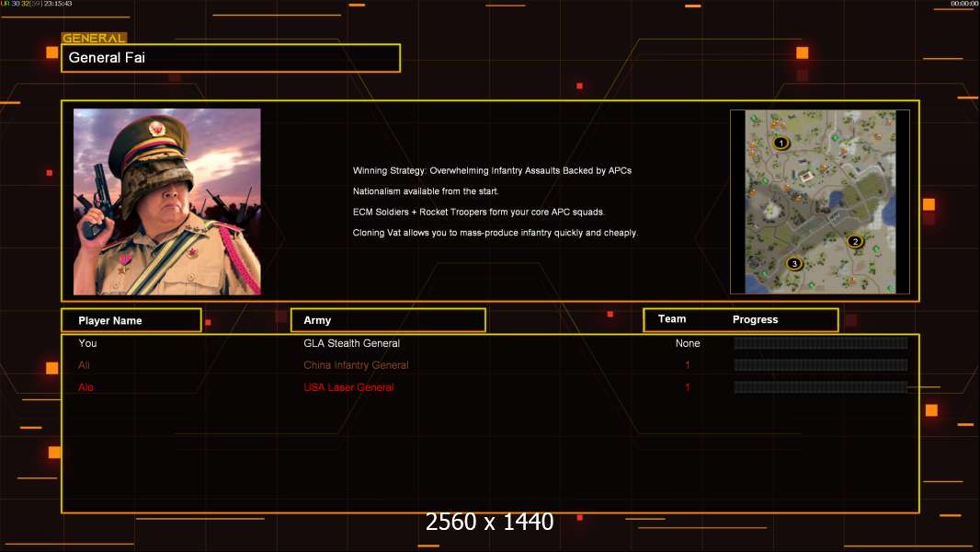Click start position marker 2 on minimap
The image size is (980, 552).
(855, 241)
